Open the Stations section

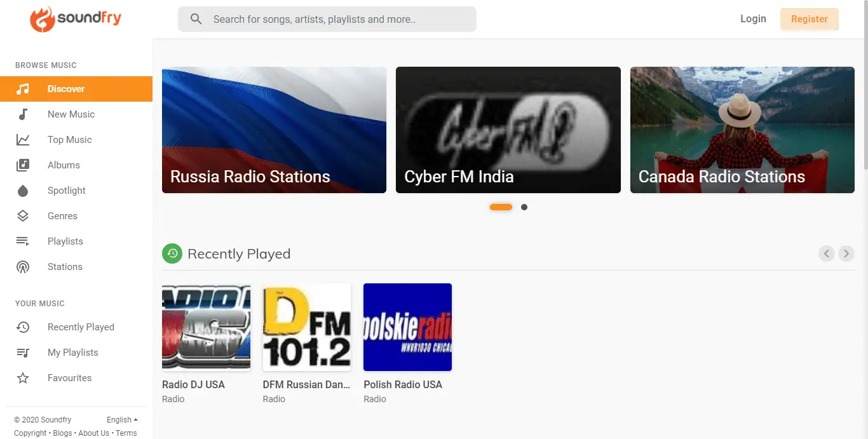coord(76,267)
